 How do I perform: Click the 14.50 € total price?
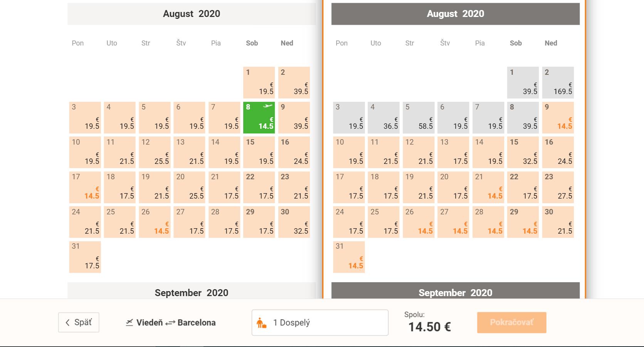[x=429, y=327]
